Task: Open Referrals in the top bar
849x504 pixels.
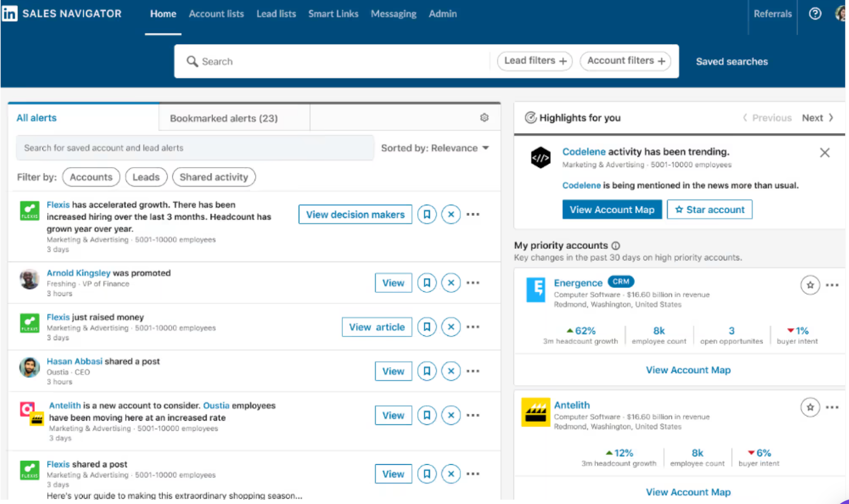Action: pos(773,14)
